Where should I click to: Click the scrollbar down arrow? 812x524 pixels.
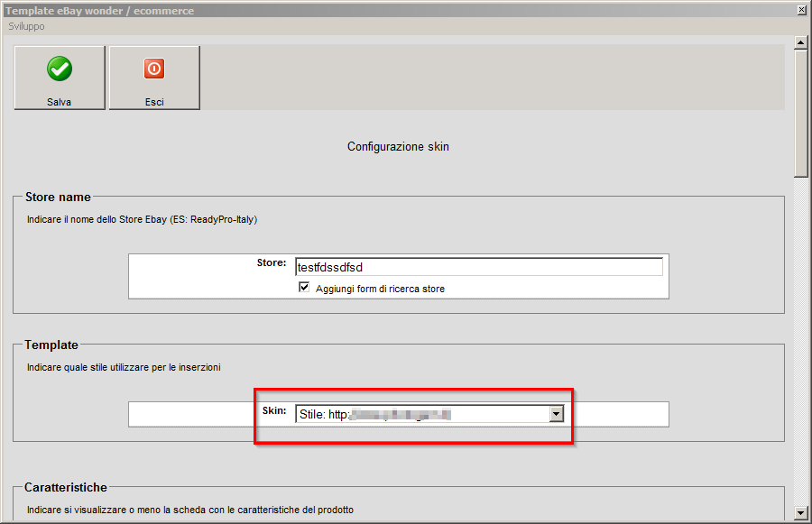click(801, 513)
